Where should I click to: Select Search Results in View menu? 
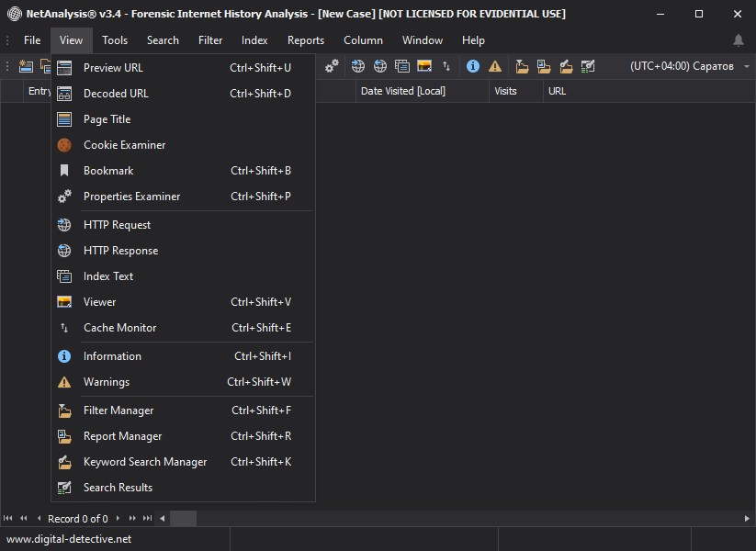[183, 488]
